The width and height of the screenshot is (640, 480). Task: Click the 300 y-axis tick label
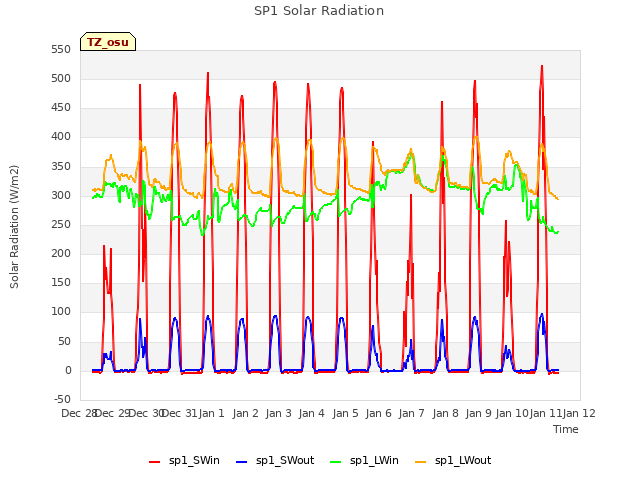coord(61,196)
